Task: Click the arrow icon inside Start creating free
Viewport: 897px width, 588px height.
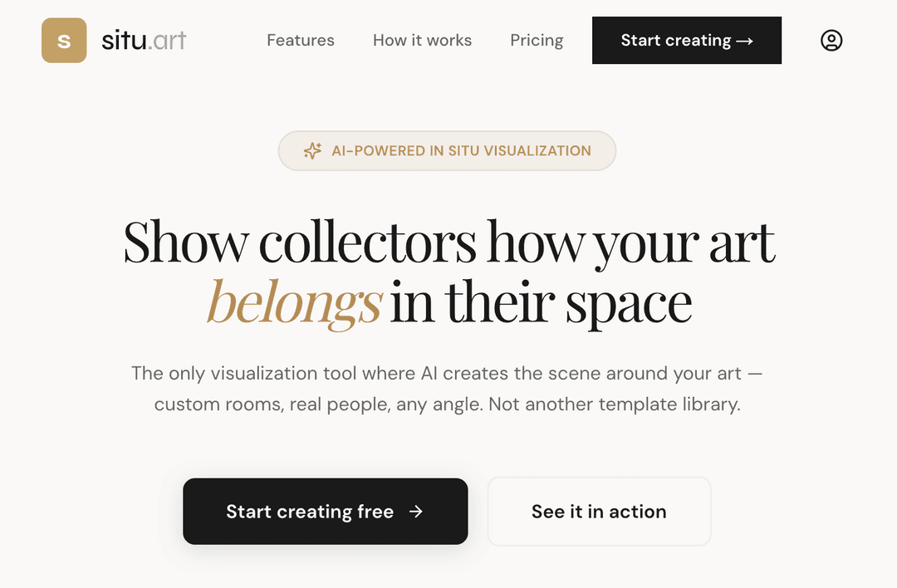Action: 416,512
